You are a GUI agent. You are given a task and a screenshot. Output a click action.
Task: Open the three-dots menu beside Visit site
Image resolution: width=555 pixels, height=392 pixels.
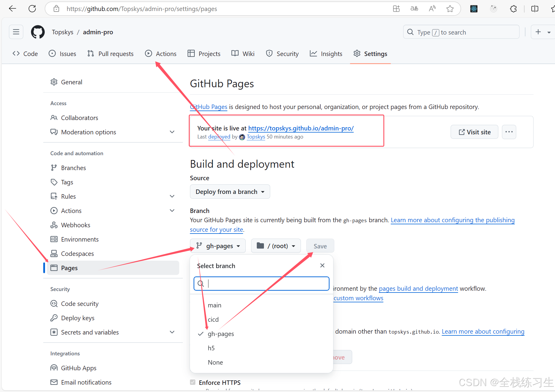[509, 132]
